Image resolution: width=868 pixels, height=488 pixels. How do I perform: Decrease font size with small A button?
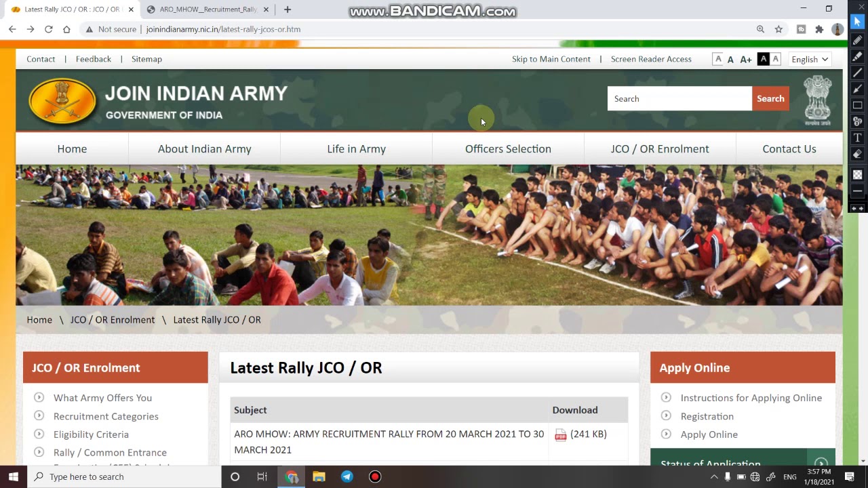tap(717, 59)
